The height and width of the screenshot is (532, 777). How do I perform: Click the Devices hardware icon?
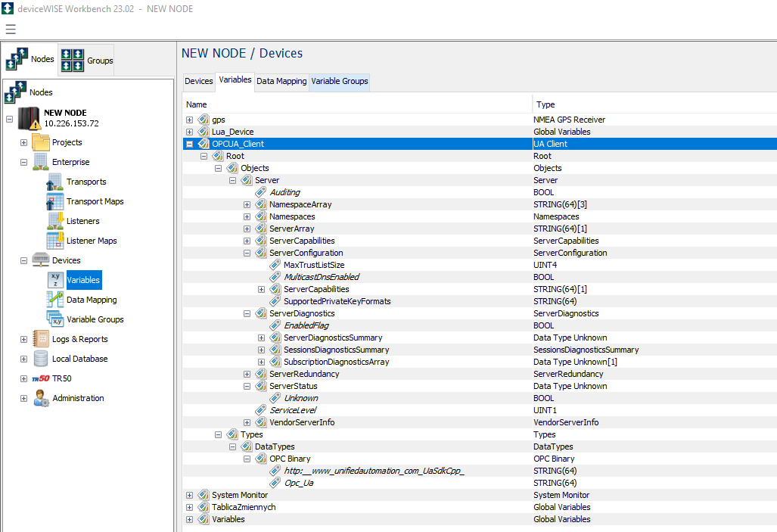point(41,260)
